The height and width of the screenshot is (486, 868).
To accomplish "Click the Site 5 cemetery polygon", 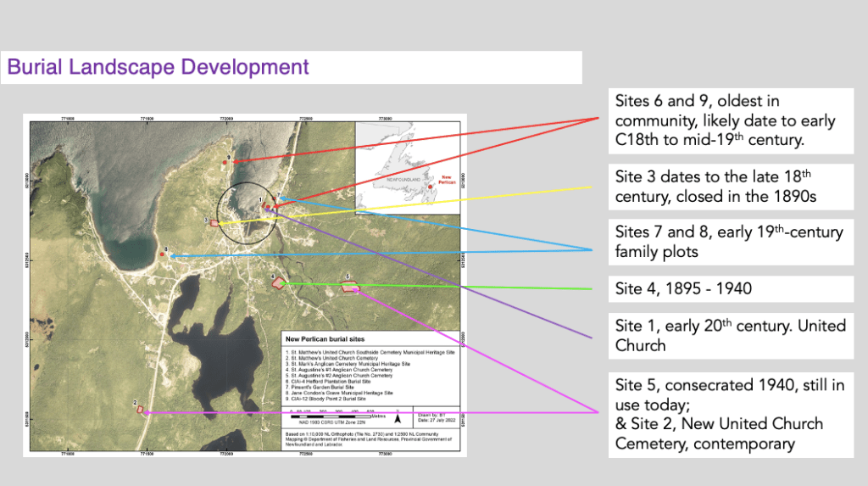I will tap(348, 288).
